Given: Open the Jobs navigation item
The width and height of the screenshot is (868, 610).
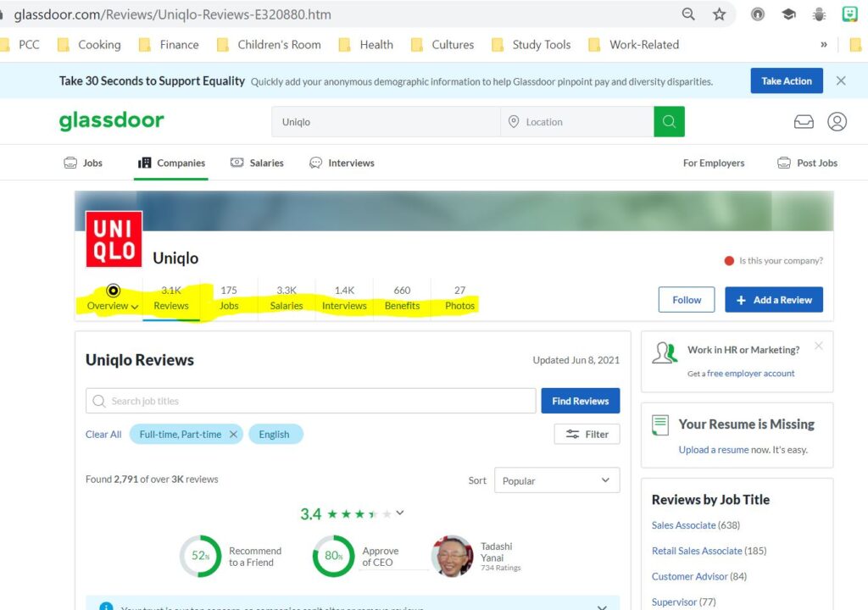Looking at the screenshot, I should [84, 163].
